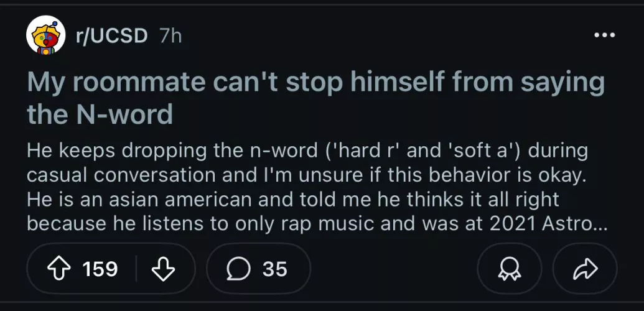Viewport: 644px width, 311px height.
Task: Click the 7h post timestamp
Action: click(170, 36)
